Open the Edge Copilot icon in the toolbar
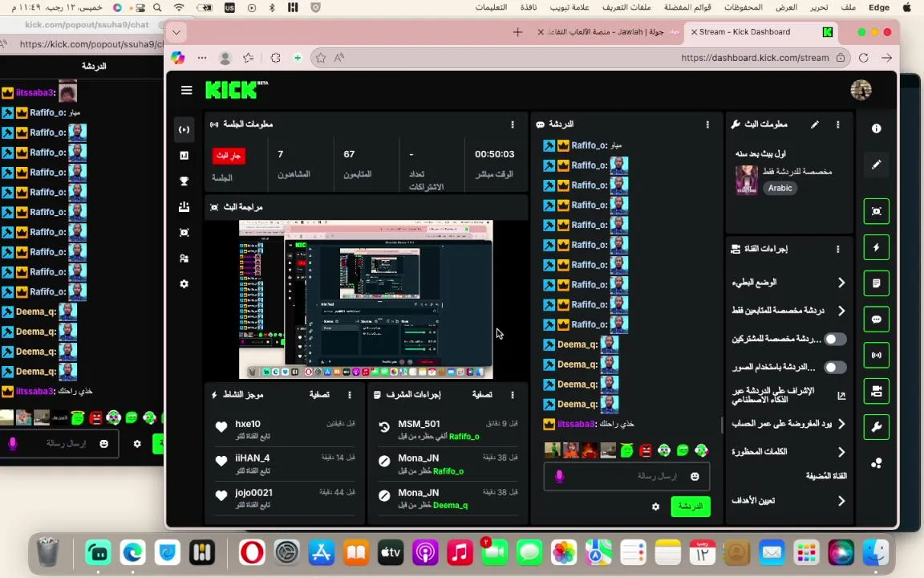The image size is (924, 578). [178, 58]
